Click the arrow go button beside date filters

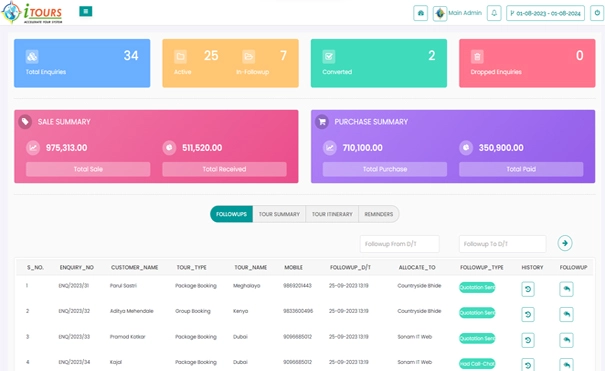(x=565, y=243)
